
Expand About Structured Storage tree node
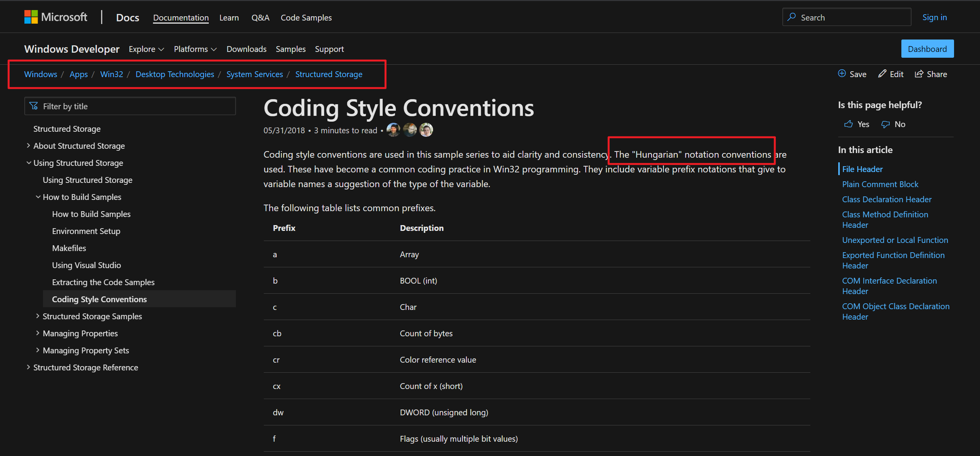click(28, 146)
